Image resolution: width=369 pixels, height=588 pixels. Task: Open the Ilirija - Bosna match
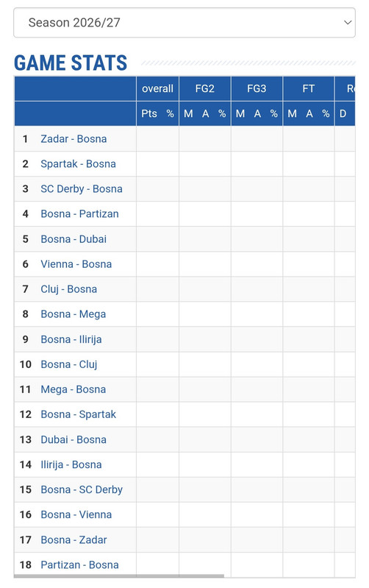[71, 464]
